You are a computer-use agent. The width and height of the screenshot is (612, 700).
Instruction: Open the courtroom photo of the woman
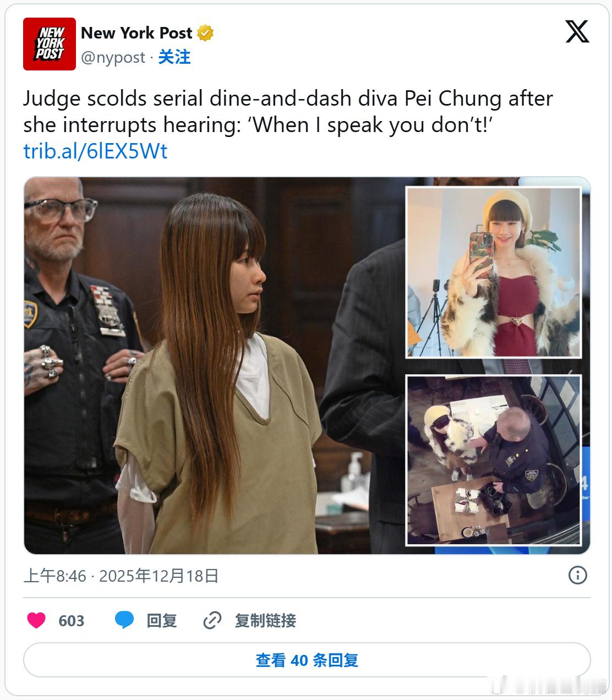215,365
